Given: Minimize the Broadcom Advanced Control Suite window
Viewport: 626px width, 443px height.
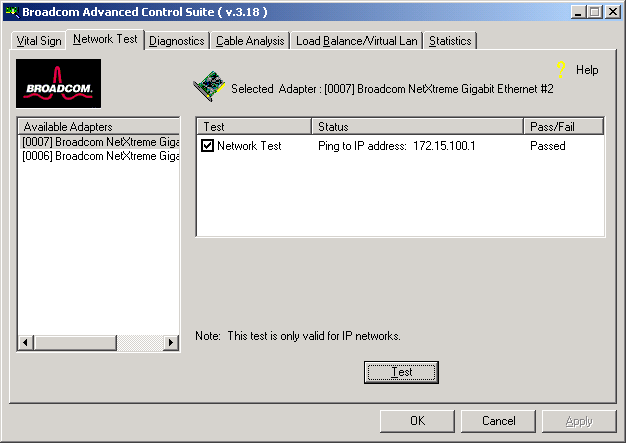Looking at the screenshot, I should [578, 12].
